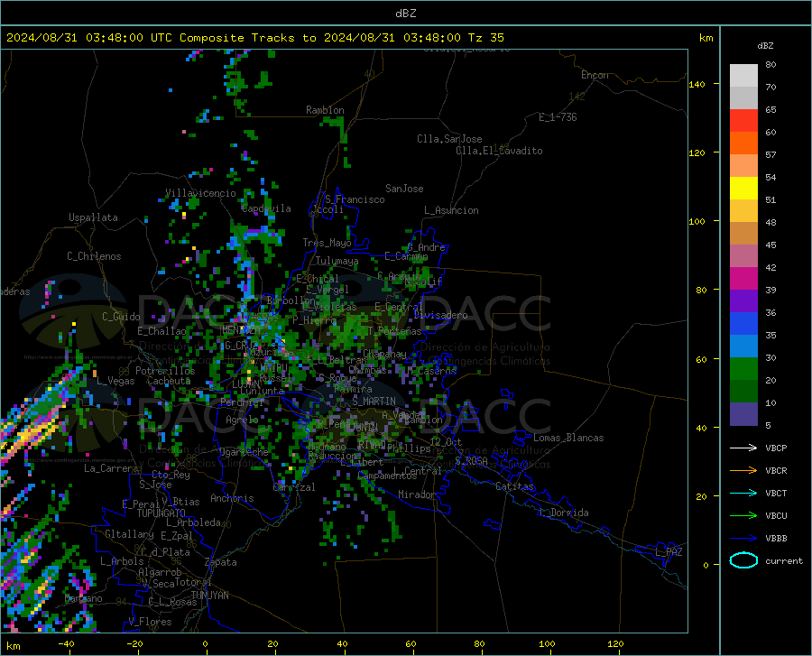The image size is (812, 656).
Task: Click the Tres_Mayo map label
Action: (x=327, y=243)
